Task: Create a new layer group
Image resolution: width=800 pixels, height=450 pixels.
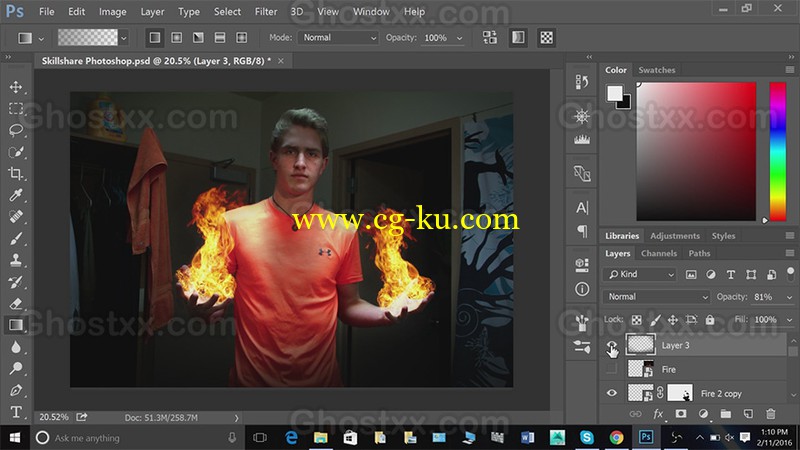Action: tap(726, 414)
